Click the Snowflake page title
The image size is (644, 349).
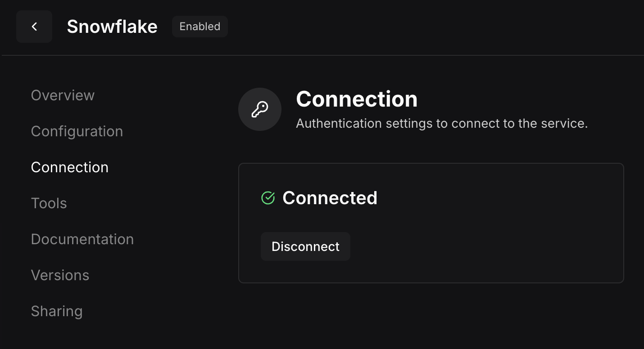coord(112,27)
